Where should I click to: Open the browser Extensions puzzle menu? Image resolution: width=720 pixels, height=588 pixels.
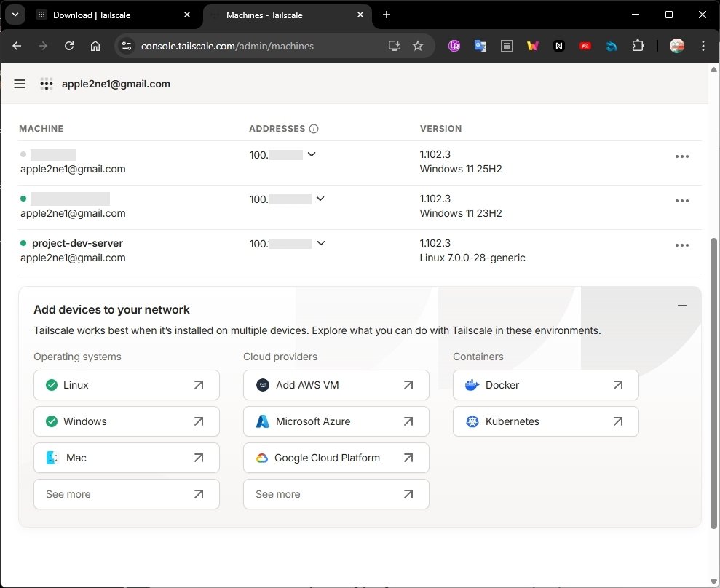point(638,46)
